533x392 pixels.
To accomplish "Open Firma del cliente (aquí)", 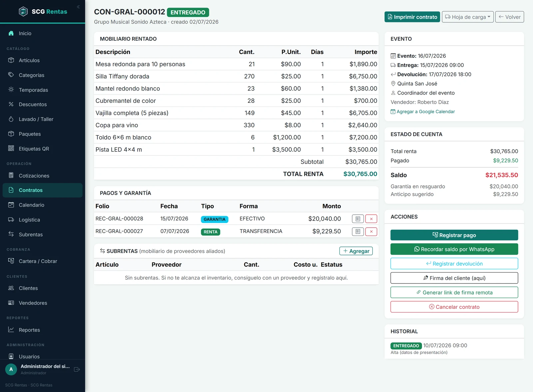I will 454,278.
